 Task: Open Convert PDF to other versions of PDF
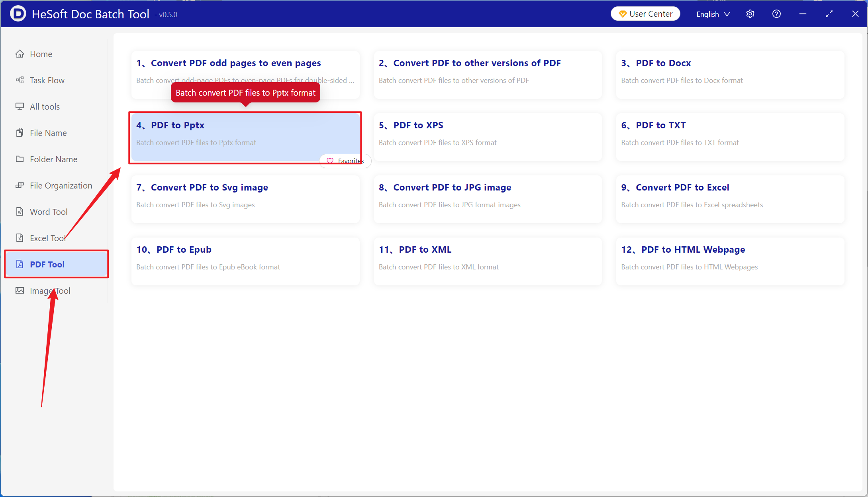(488, 75)
